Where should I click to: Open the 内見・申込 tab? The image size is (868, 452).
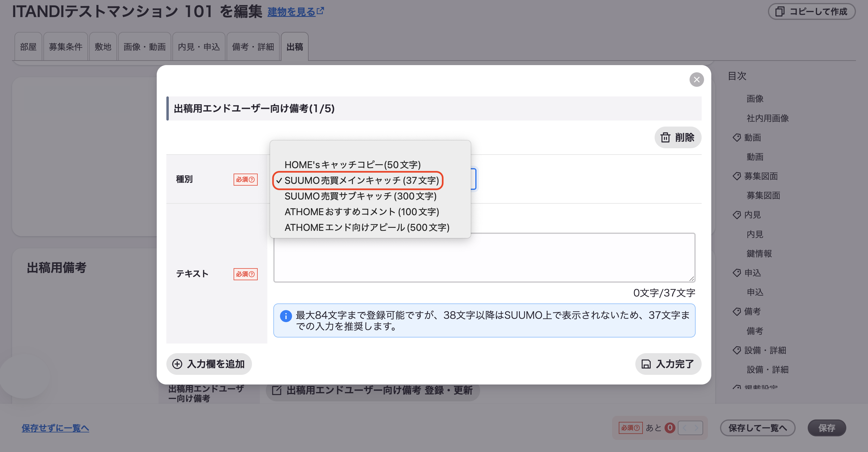(199, 47)
